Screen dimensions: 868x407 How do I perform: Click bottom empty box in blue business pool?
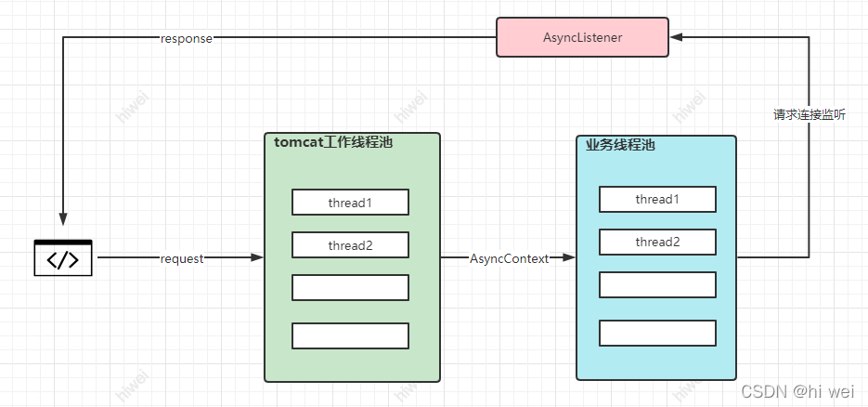click(x=657, y=333)
